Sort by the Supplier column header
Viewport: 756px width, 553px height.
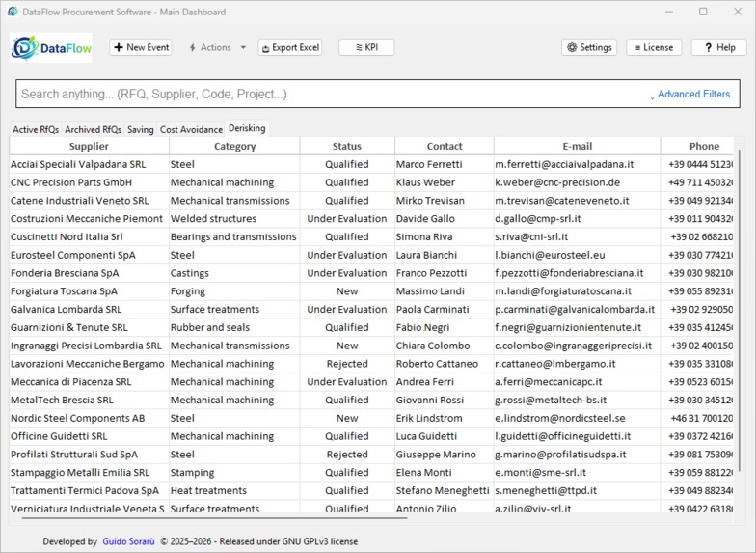pos(89,147)
